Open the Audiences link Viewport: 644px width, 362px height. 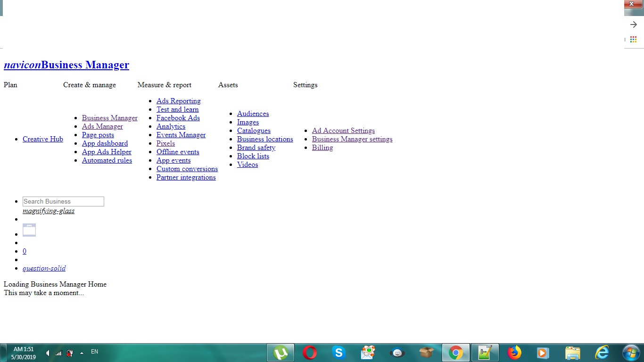(x=253, y=114)
